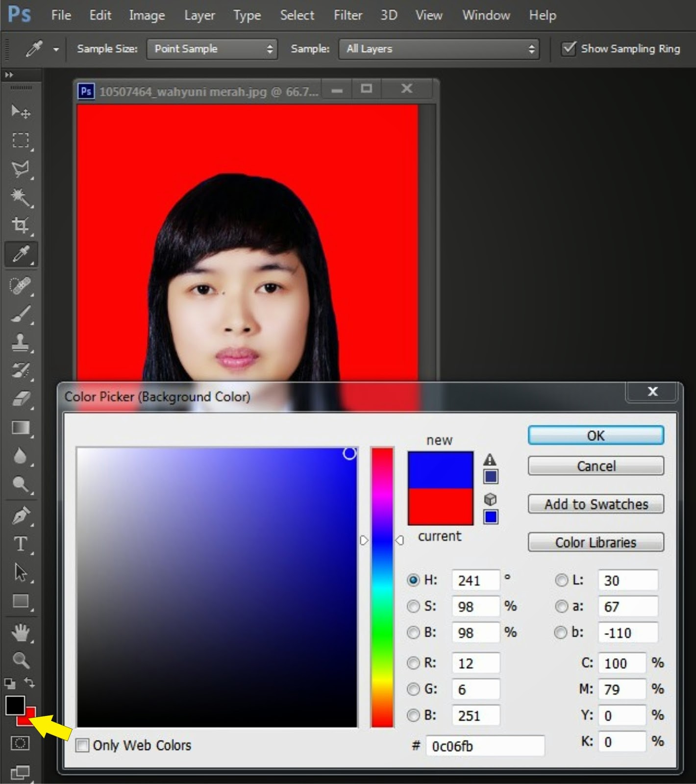Select the Polygonal Lasso tool
Screen dimensions: 696x784
pyautogui.click(x=21, y=169)
